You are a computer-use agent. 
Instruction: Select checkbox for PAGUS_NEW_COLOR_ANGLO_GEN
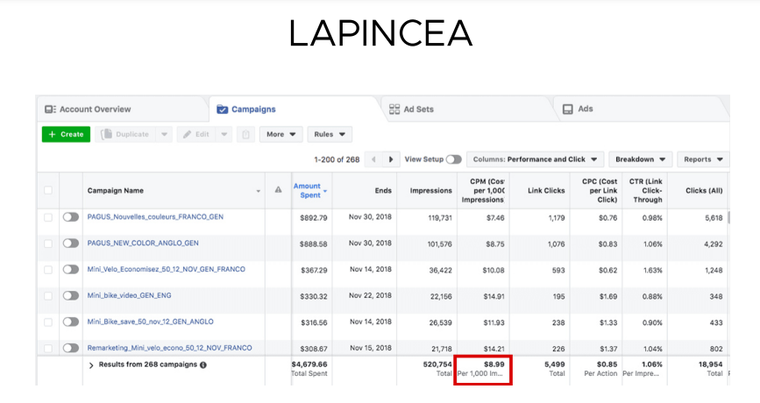(x=48, y=243)
